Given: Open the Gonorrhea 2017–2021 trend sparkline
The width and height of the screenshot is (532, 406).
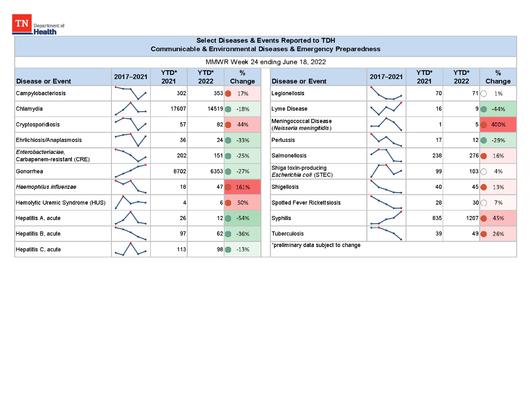Looking at the screenshot, I should [x=131, y=171].
